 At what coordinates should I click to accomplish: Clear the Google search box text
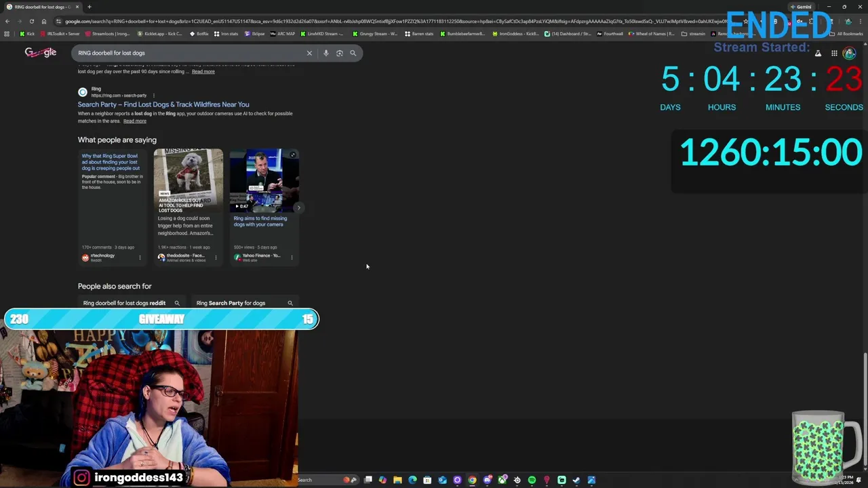(309, 53)
